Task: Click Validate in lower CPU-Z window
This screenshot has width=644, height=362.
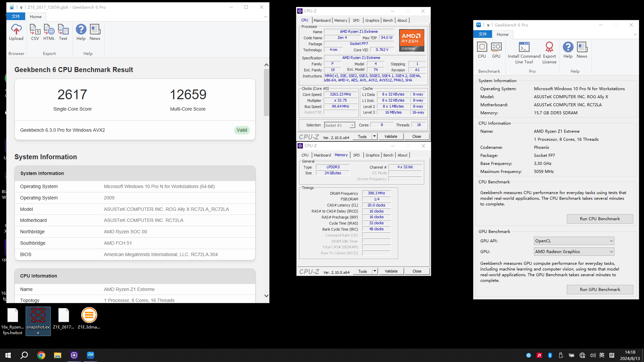Action: click(391, 271)
